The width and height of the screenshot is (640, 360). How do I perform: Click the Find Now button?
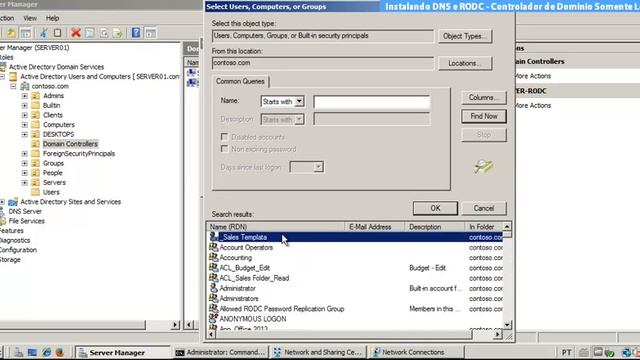tap(484, 116)
